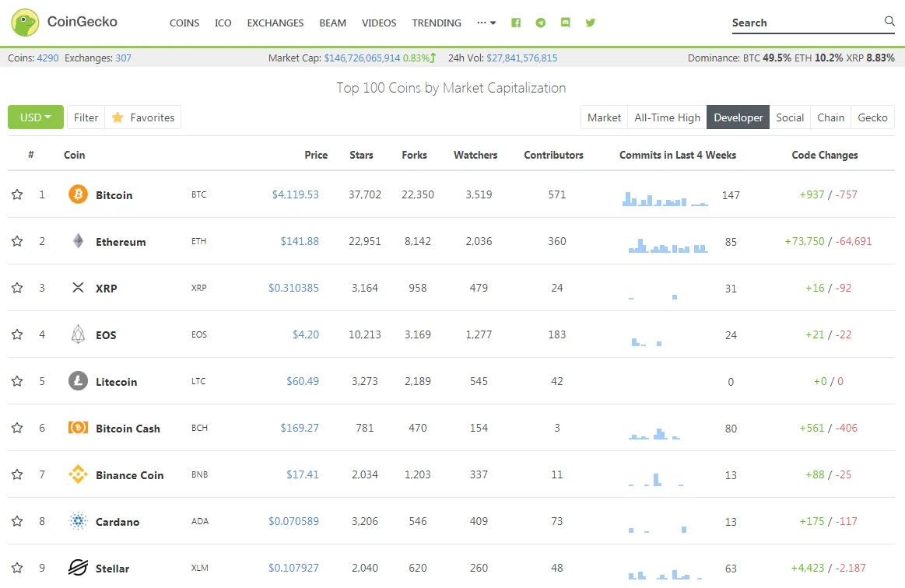Open the Discord social icon

coord(566,23)
